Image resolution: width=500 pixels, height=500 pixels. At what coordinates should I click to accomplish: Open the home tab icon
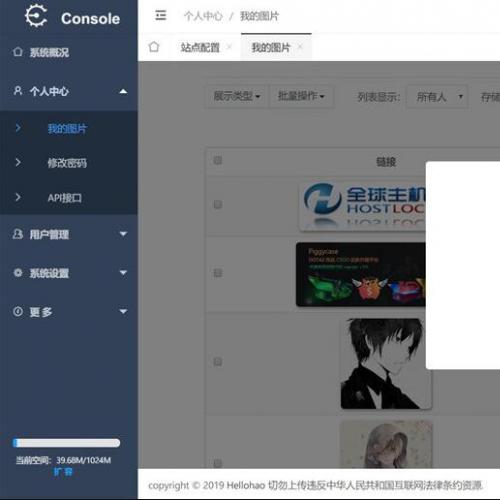pos(154,47)
